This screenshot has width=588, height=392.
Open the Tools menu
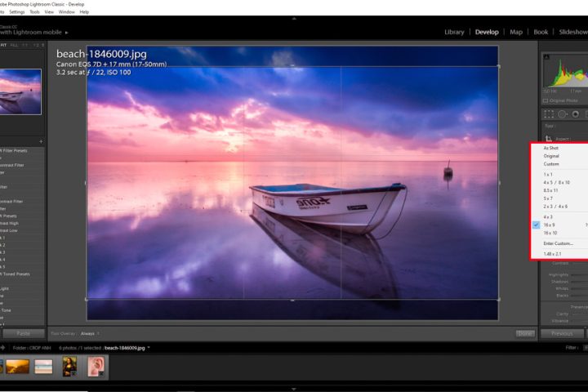(x=34, y=12)
